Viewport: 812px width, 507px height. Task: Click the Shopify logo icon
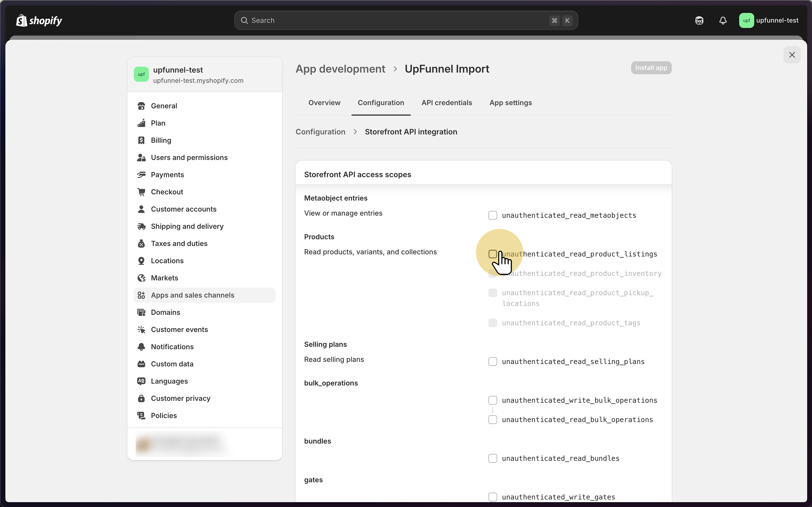tap(21, 20)
